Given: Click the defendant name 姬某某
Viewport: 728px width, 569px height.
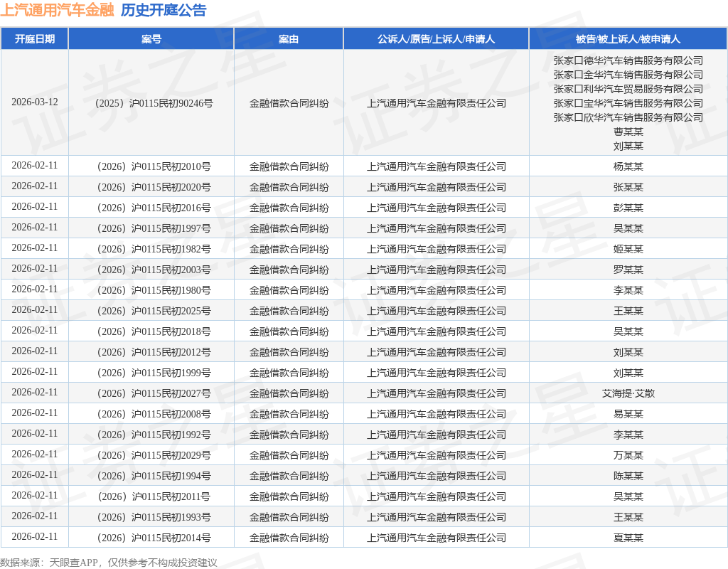Looking at the screenshot, I should 628,249.
